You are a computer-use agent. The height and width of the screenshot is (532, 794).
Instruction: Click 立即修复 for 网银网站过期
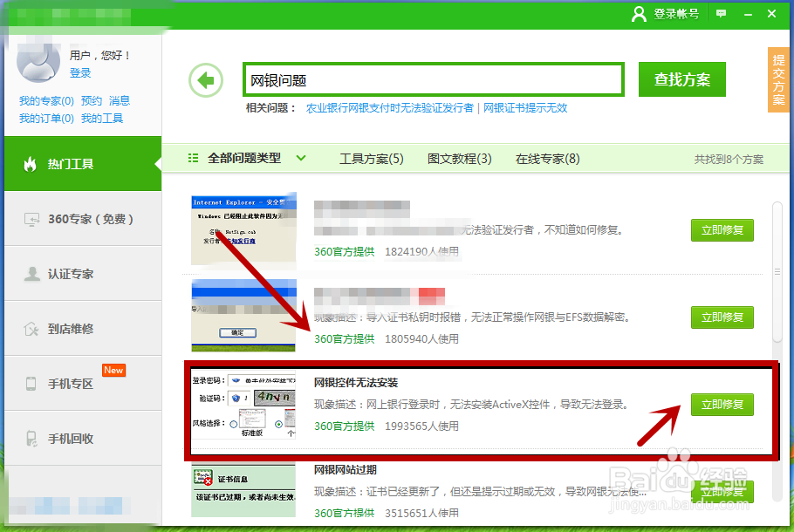722,491
